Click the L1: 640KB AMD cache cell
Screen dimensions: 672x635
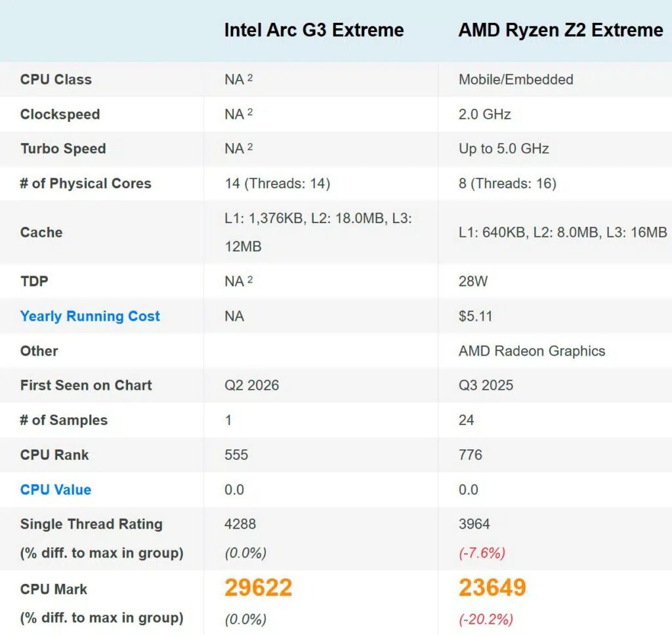point(562,232)
